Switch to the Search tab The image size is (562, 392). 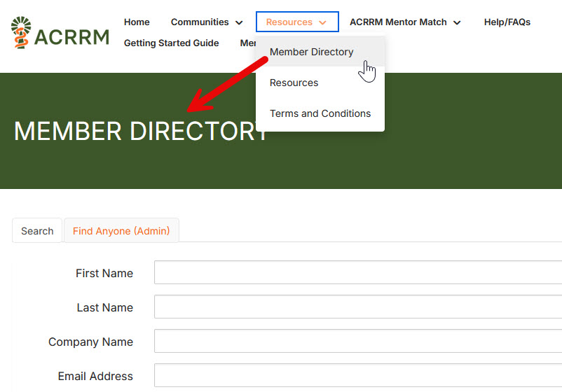coord(37,231)
